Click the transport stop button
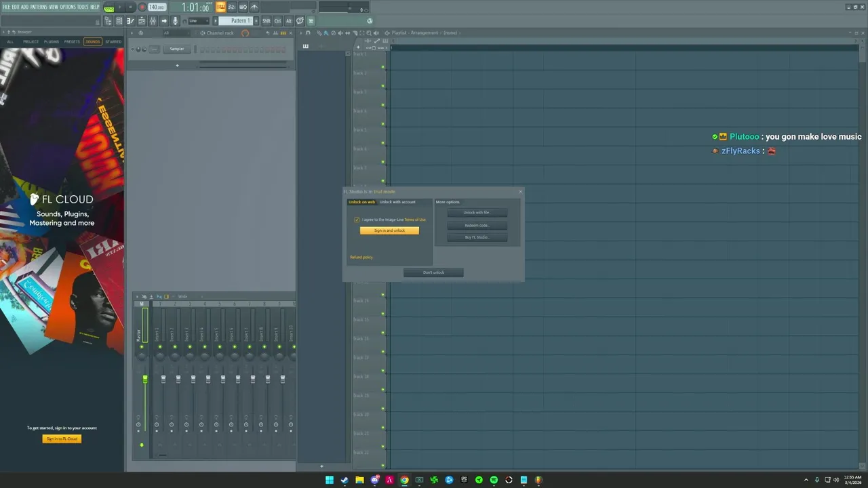Screen dimensions: 868x488 pos(130,7)
